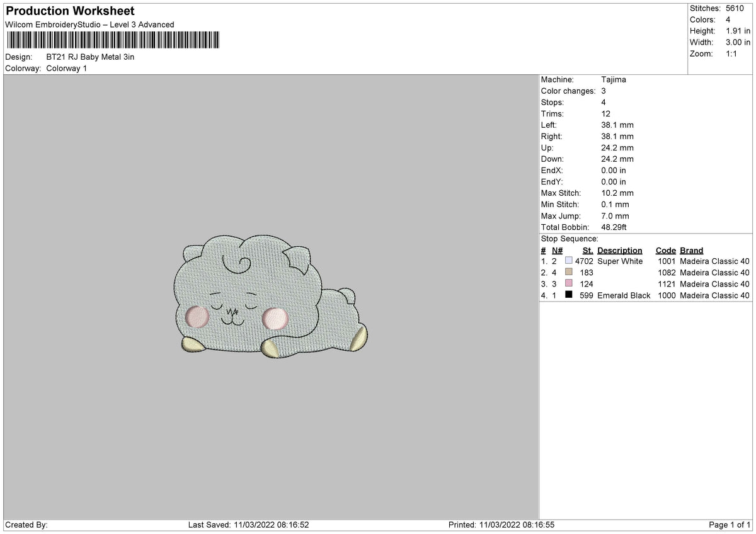Click the sleeping sheep embroidery preview
Viewport: 756px width, 534px height.
pyautogui.click(x=270, y=295)
